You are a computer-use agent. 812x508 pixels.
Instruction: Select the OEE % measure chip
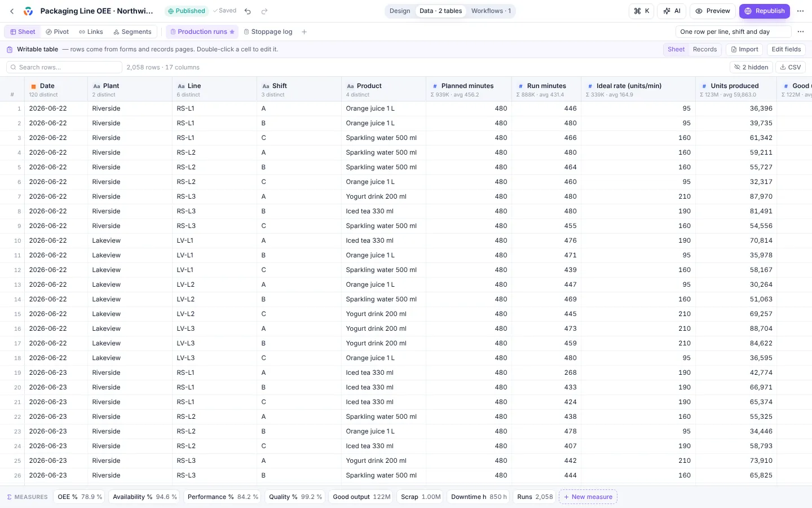point(80,497)
